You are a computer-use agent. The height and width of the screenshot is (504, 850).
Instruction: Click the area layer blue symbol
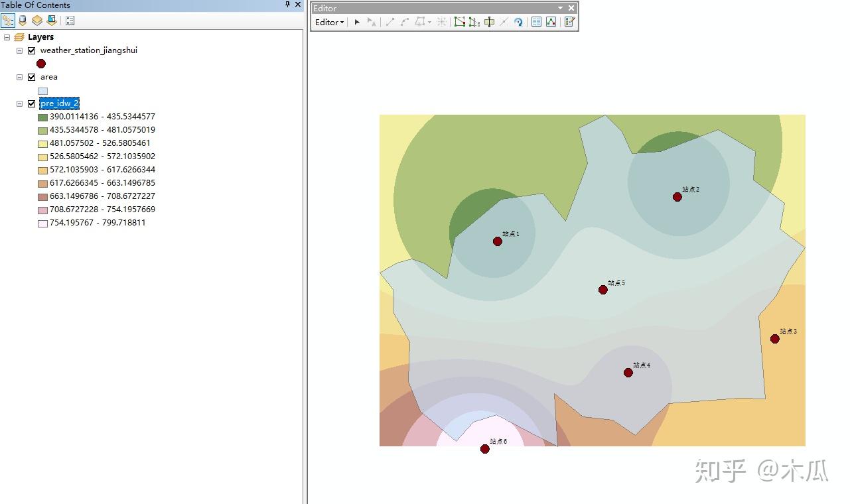coord(42,91)
